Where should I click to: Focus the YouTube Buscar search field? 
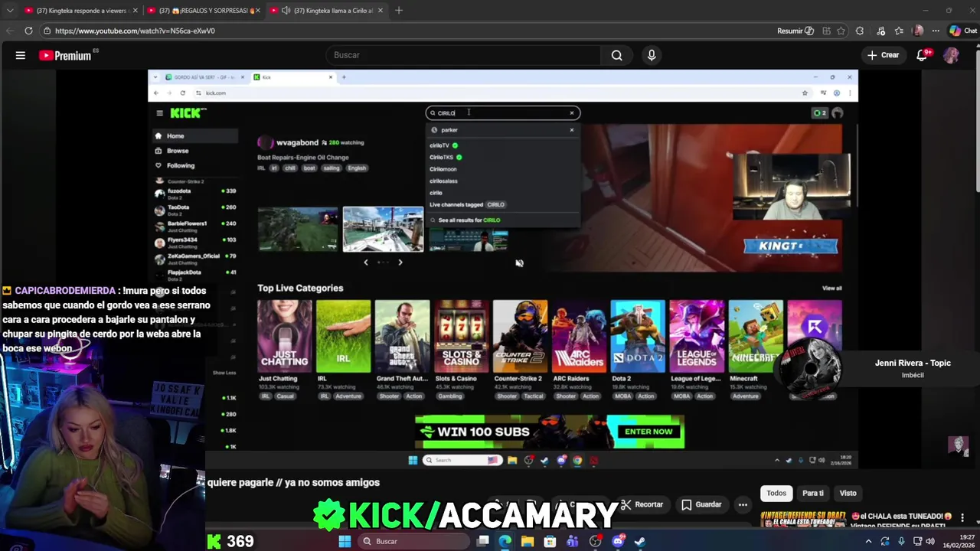point(462,55)
